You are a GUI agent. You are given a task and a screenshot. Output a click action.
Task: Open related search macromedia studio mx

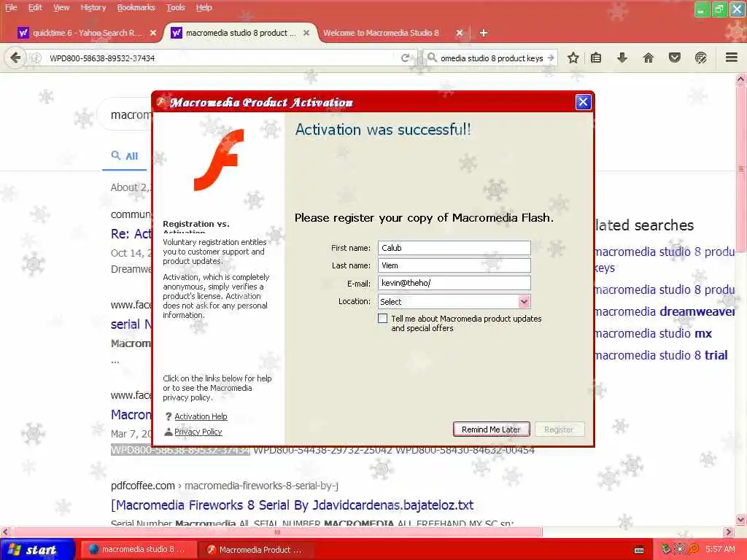653,333
